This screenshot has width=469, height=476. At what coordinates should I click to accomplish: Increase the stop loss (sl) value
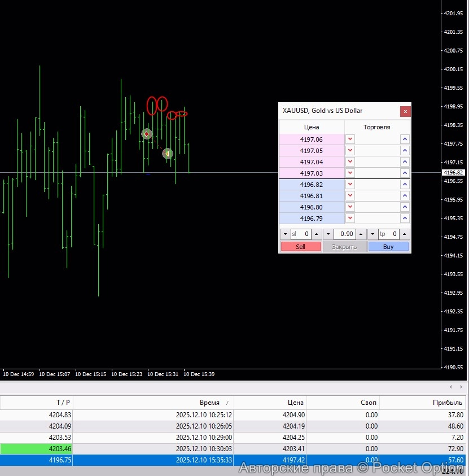(317, 234)
